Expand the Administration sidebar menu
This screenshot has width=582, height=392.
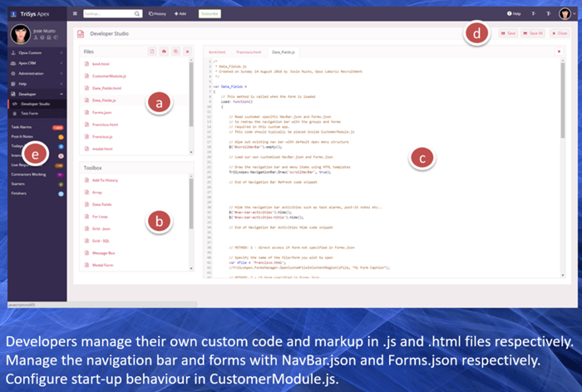click(x=37, y=73)
